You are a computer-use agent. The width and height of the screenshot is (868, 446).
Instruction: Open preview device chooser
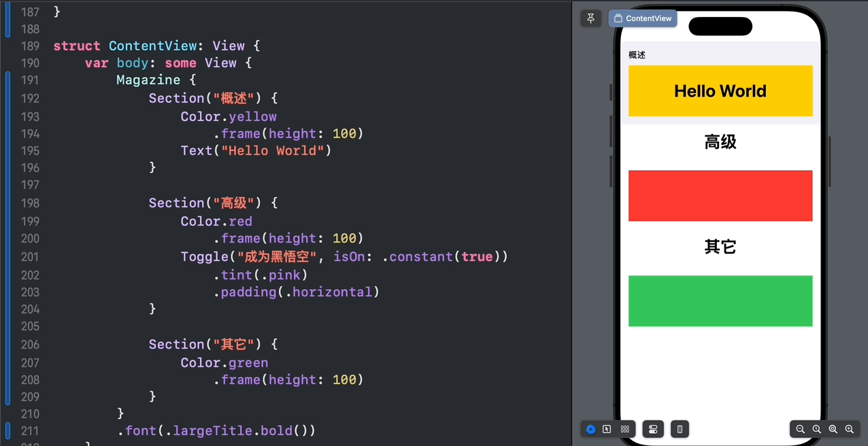680,429
